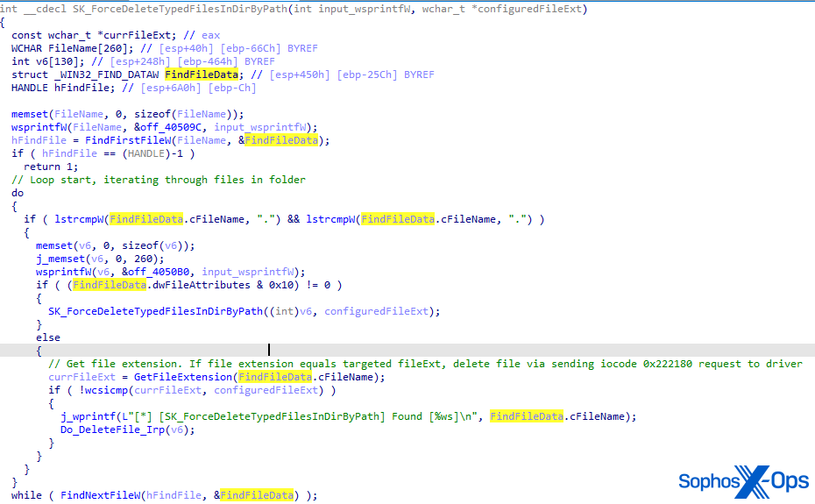
Task: Click the wcsicmp function call
Action: pos(106,390)
